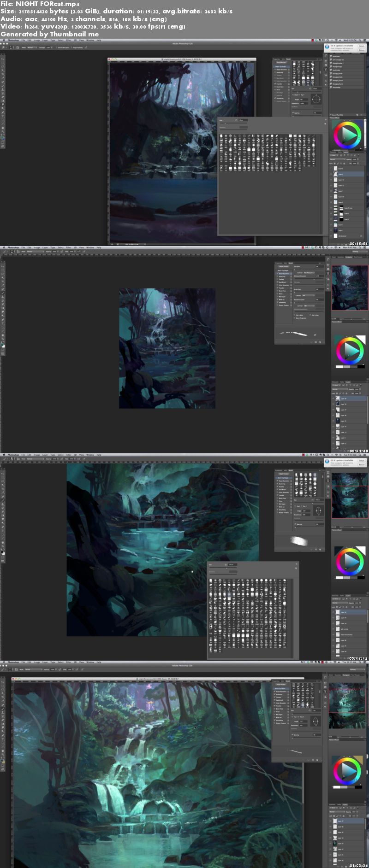This screenshot has height=868, width=369.
Task: Click the Brush Presets button at 00:47:42
Action: 283,474
